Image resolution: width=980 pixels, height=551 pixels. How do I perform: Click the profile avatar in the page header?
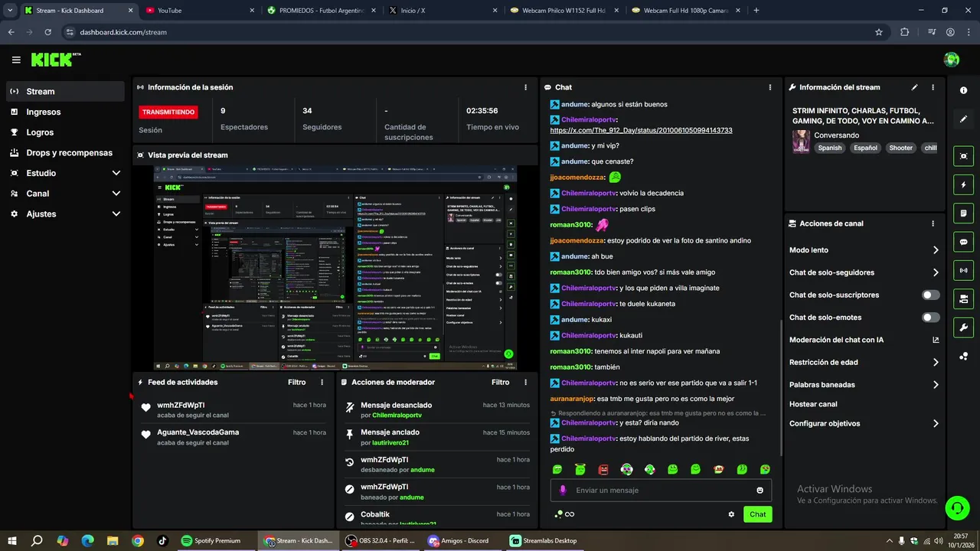(952, 60)
